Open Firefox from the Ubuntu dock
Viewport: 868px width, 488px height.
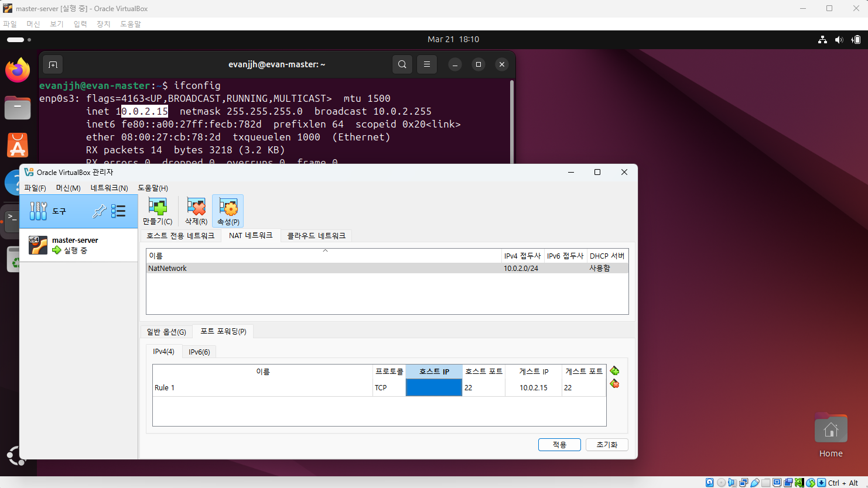[18, 70]
